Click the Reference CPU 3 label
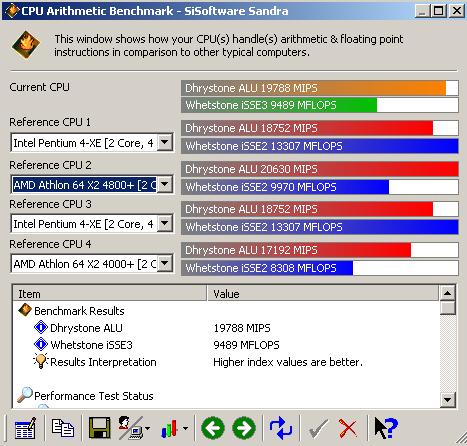 (x=50, y=204)
